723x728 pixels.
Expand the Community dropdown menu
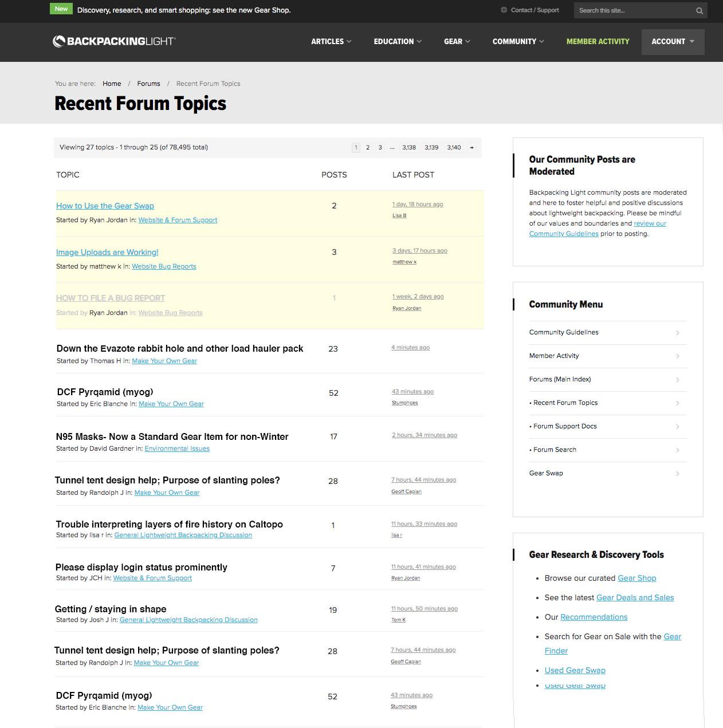(x=518, y=41)
